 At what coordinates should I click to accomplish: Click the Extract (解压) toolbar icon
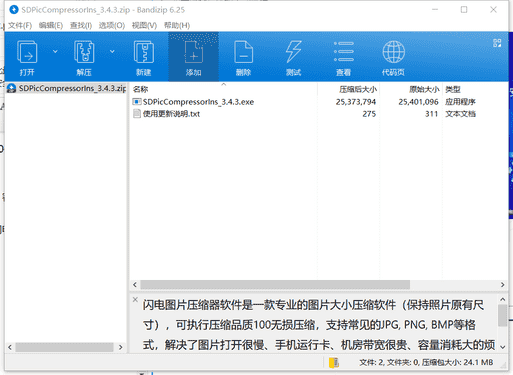tap(84, 52)
